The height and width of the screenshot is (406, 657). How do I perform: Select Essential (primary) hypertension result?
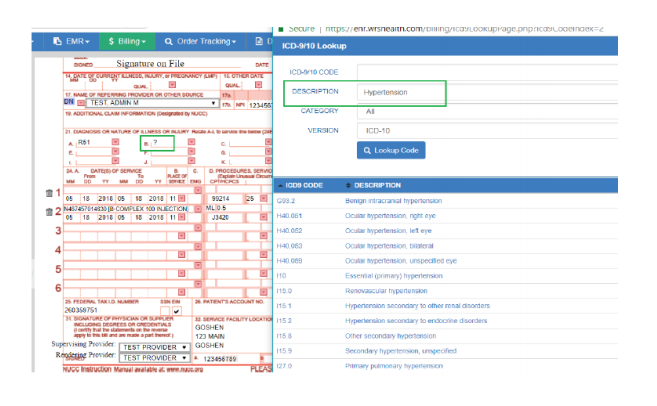393,275
